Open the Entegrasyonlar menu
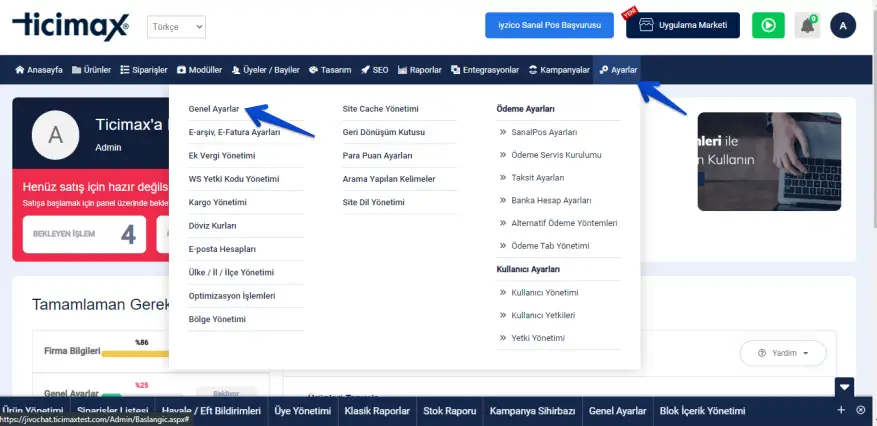877x426 pixels. 485,70
